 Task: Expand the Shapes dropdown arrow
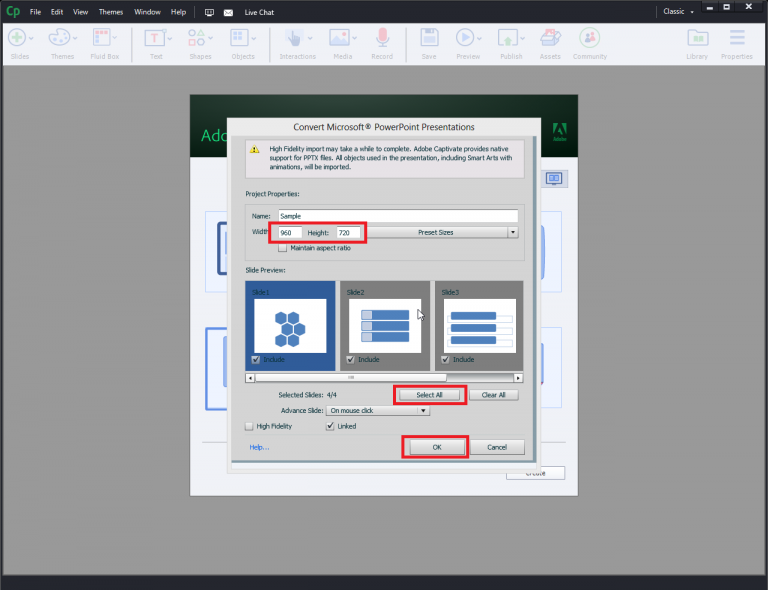211,38
